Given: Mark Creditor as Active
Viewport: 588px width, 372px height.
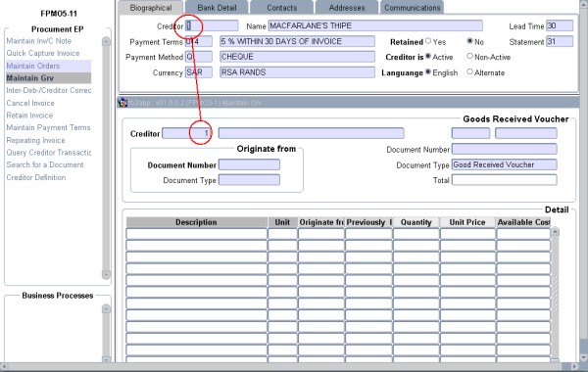Looking at the screenshot, I should coord(428,56).
